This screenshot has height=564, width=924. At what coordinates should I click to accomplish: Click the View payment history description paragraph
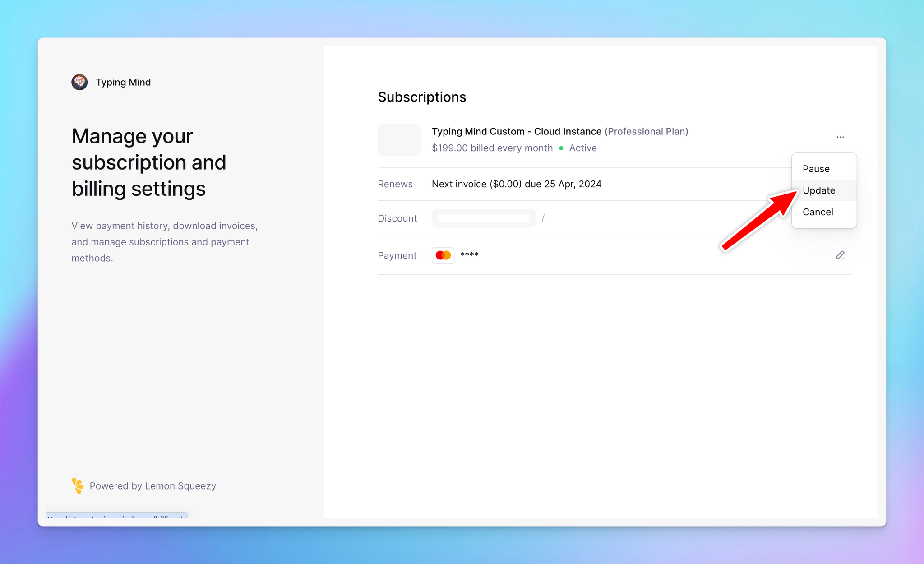[165, 242]
